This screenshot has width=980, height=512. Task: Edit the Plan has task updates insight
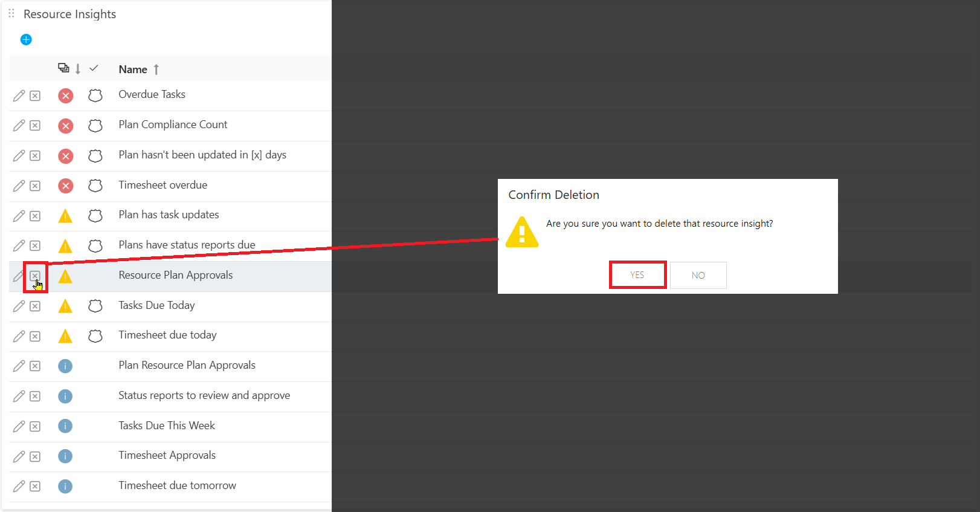coord(19,216)
